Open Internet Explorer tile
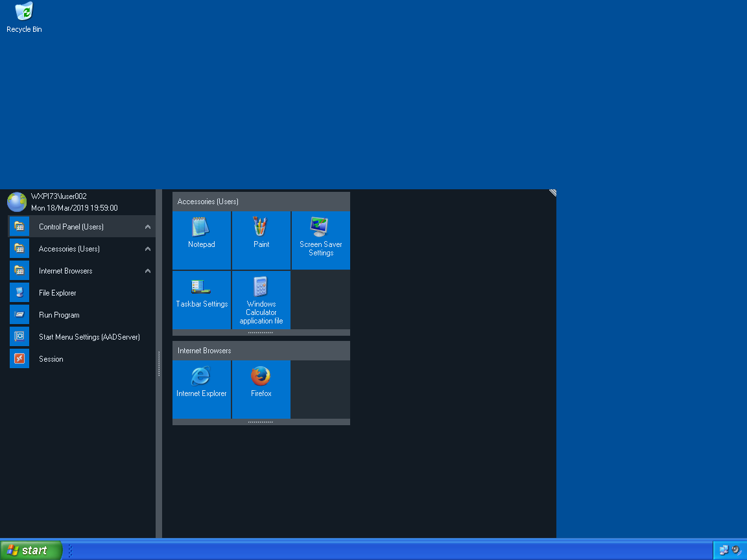Screen dimensions: 747x560 [x=202, y=389]
